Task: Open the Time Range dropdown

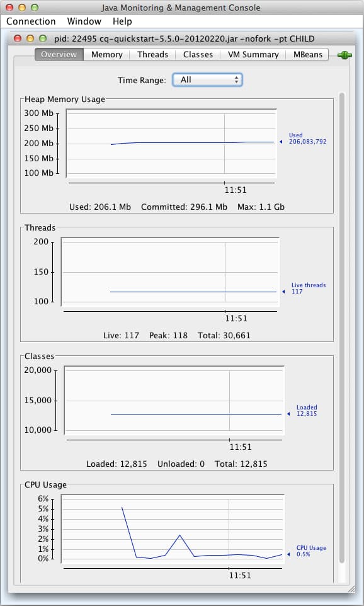Action: click(207, 80)
